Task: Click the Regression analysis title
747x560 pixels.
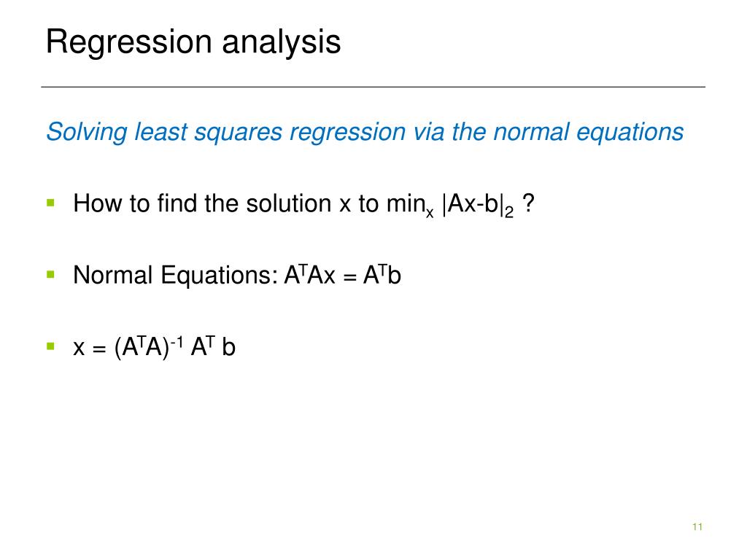Action: (193, 43)
